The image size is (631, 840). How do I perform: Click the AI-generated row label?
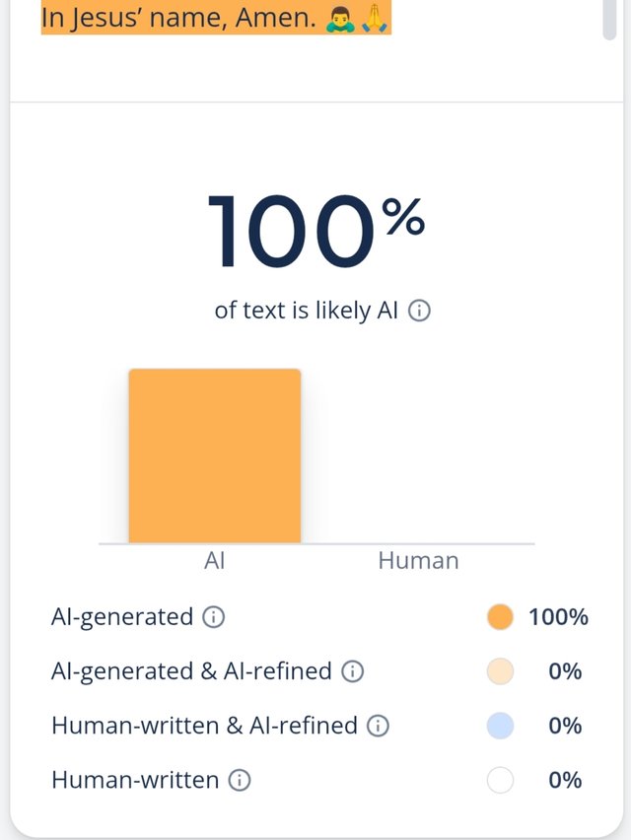click(x=122, y=617)
